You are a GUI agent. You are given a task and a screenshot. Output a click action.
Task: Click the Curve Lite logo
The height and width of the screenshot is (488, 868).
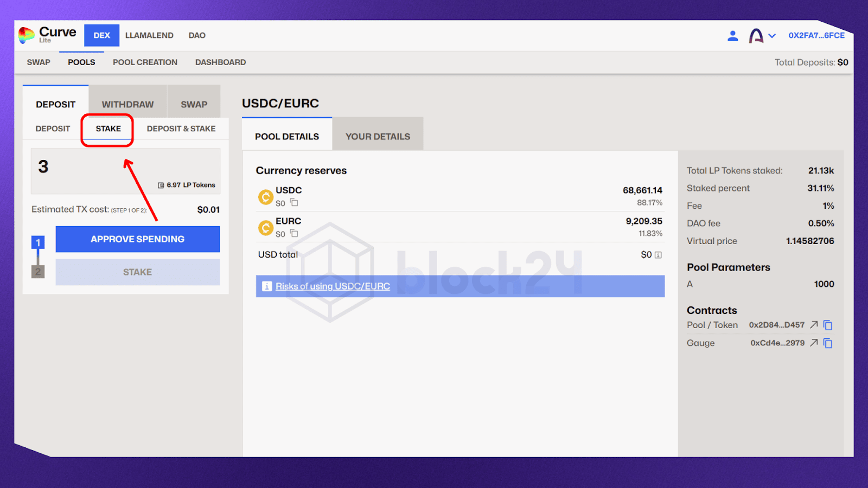click(47, 35)
